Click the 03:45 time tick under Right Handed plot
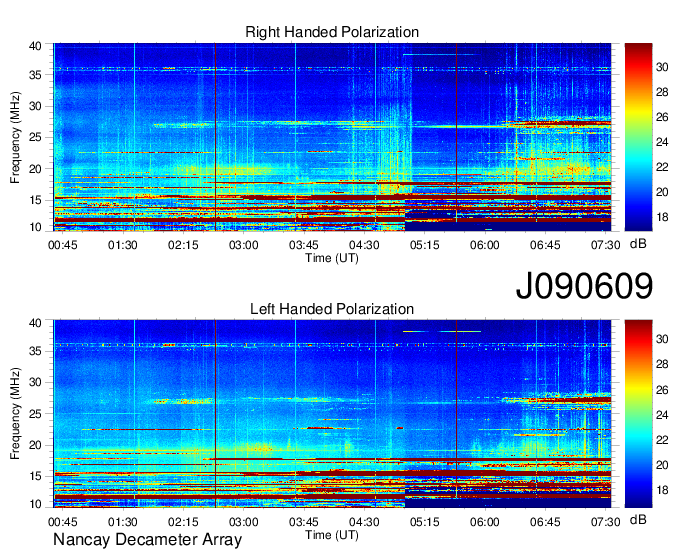 [304, 245]
